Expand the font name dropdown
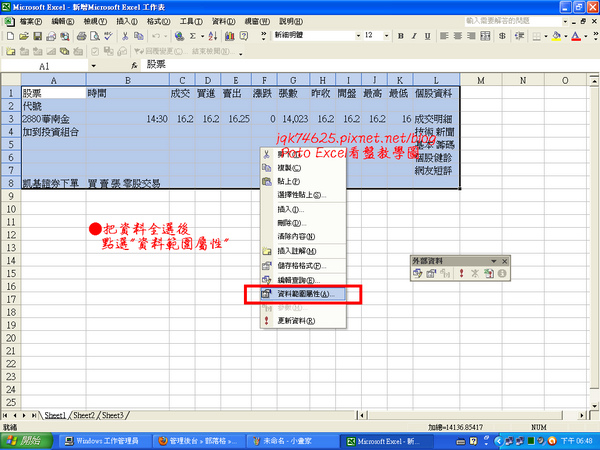Image resolution: width=600 pixels, height=450 pixels. pos(358,36)
